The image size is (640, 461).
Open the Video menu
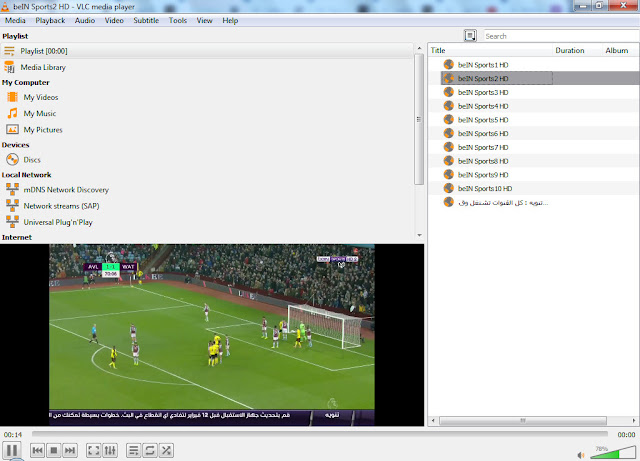click(114, 20)
